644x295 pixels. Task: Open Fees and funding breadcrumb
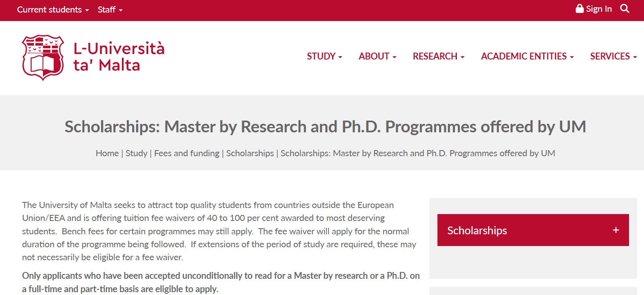[187, 153]
